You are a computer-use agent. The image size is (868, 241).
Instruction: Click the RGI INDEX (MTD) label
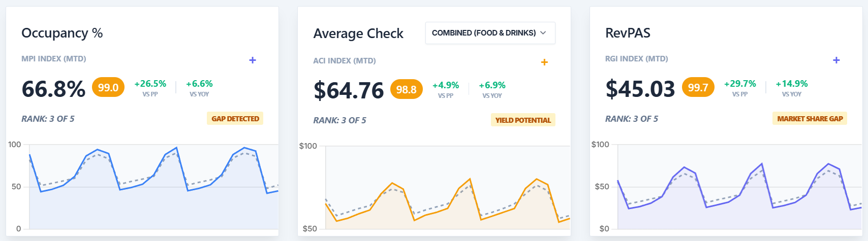coord(637,59)
